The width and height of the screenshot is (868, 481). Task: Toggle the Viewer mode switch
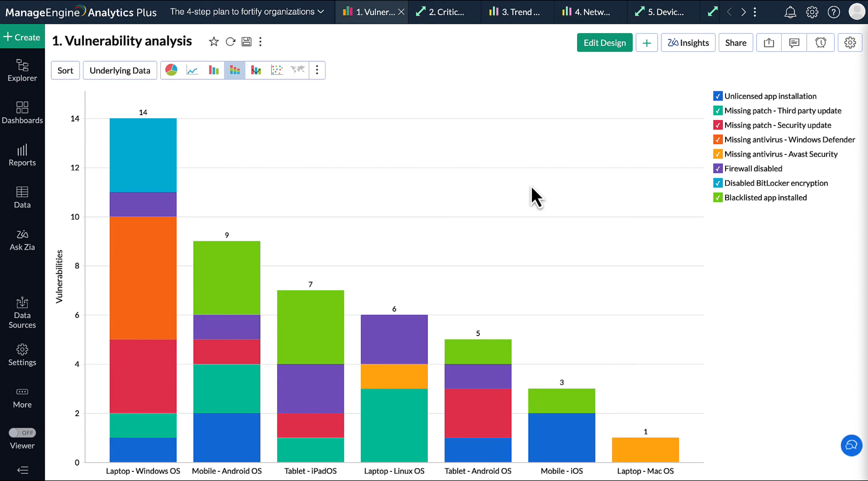pos(22,432)
